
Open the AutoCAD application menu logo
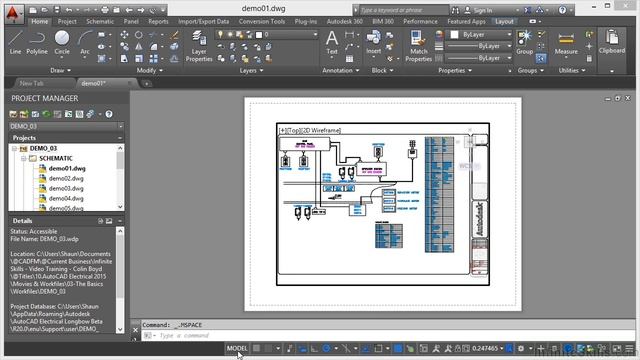tap(14, 13)
